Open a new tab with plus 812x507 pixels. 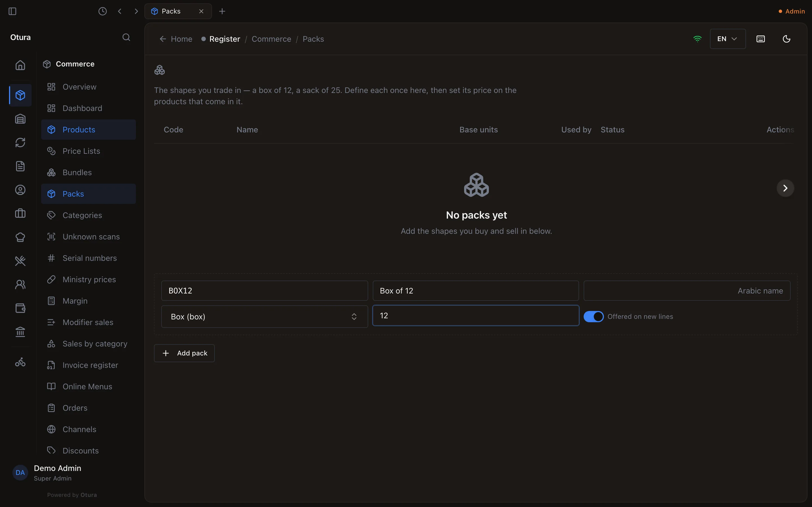tap(222, 11)
